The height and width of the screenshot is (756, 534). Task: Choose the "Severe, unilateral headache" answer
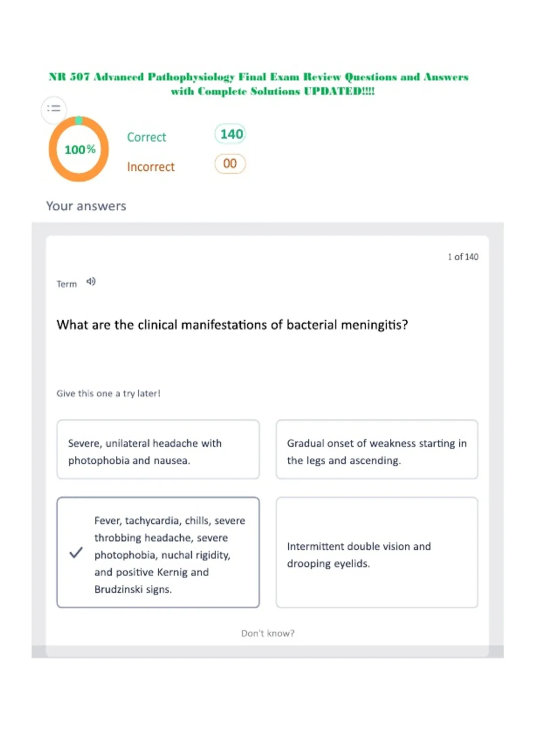[x=158, y=449]
